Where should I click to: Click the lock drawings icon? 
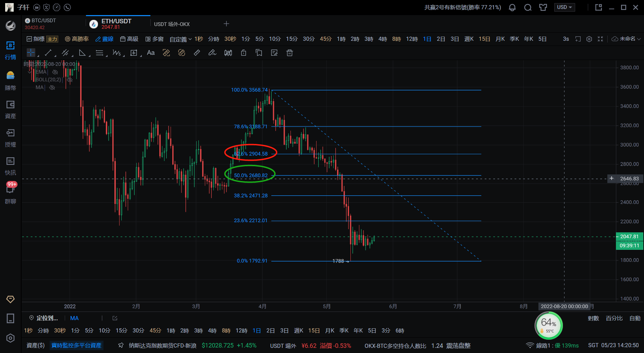pos(244,52)
